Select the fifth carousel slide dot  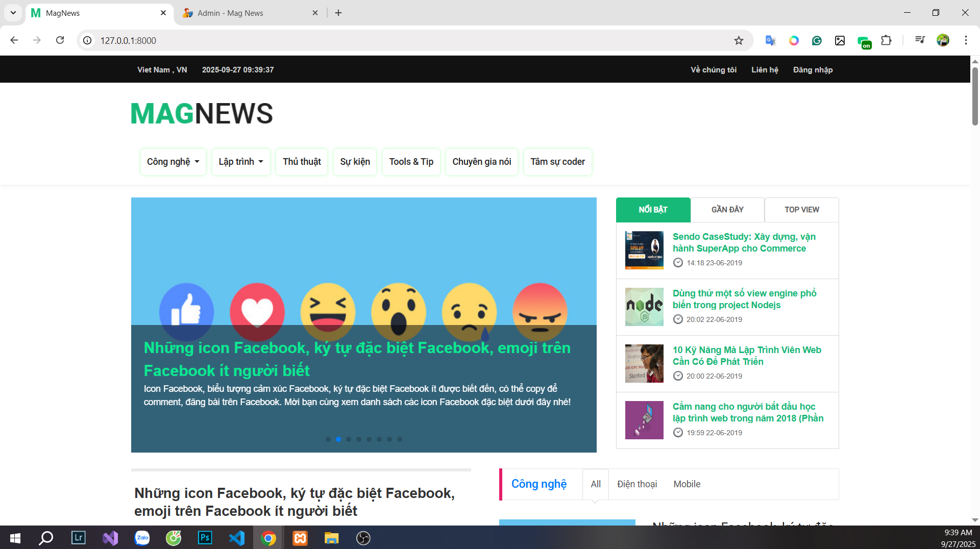click(369, 439)
